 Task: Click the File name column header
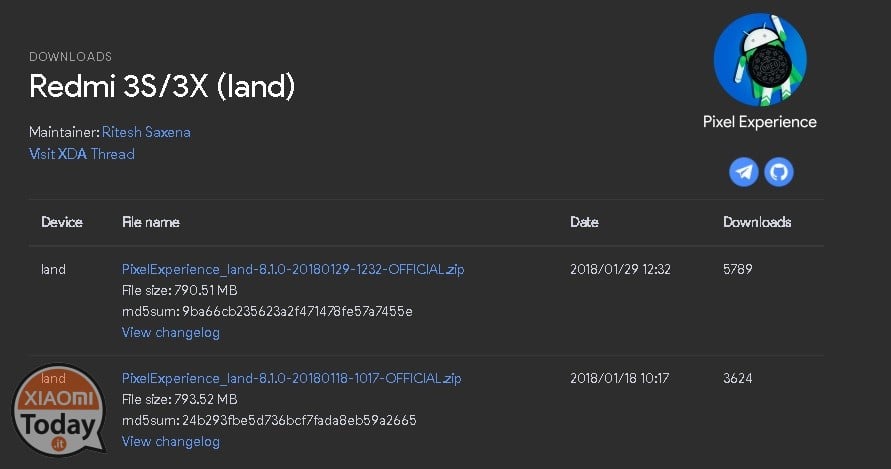(x=151, y=222)
